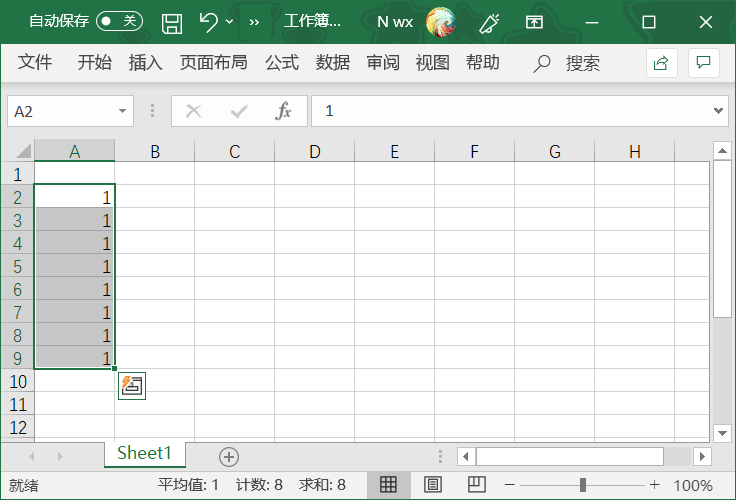Open the Ribbon display options icon
This screenshot has width=736, height=500.
(x=534, y=22)
